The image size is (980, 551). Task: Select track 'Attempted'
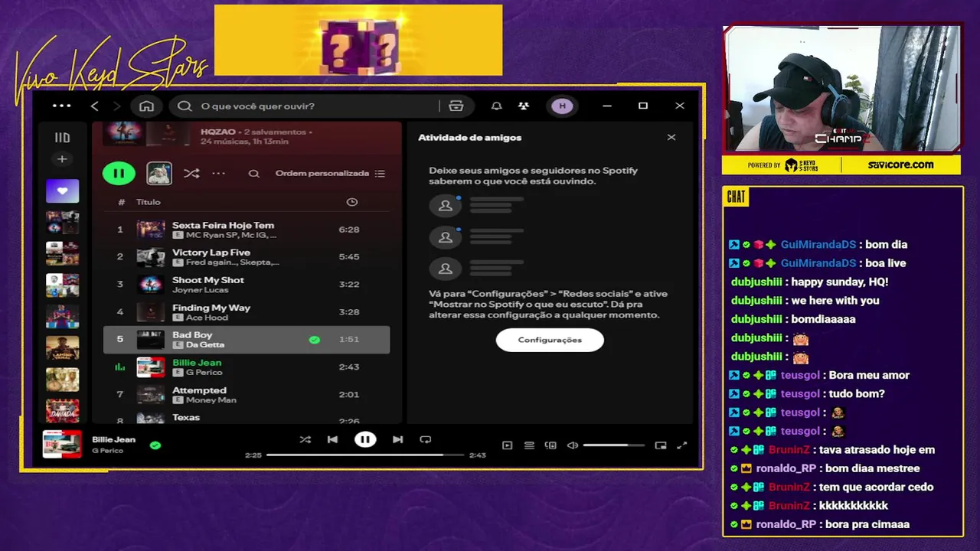(247, 395)
